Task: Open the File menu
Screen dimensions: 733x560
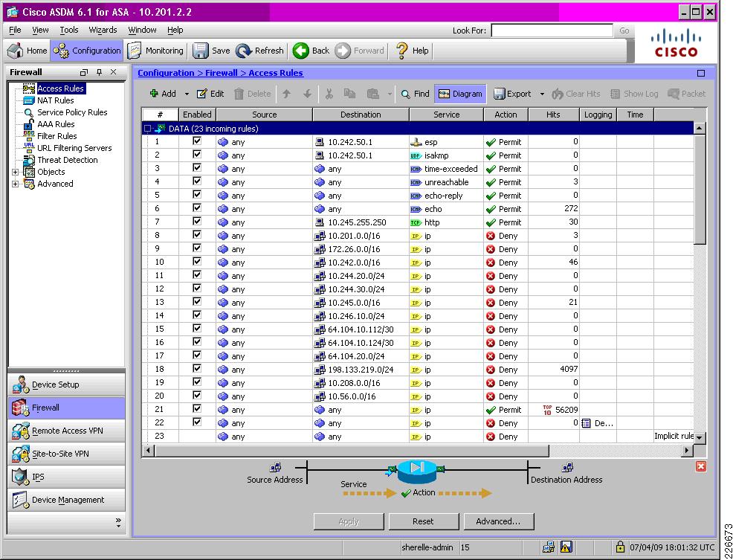Action: point(15,30)
